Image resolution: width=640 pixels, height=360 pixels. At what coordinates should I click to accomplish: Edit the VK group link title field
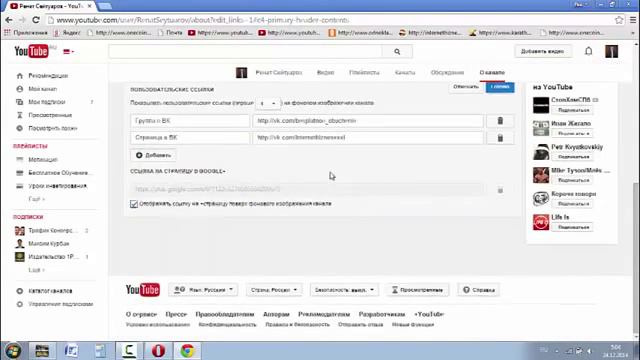[x=190, y=121]
